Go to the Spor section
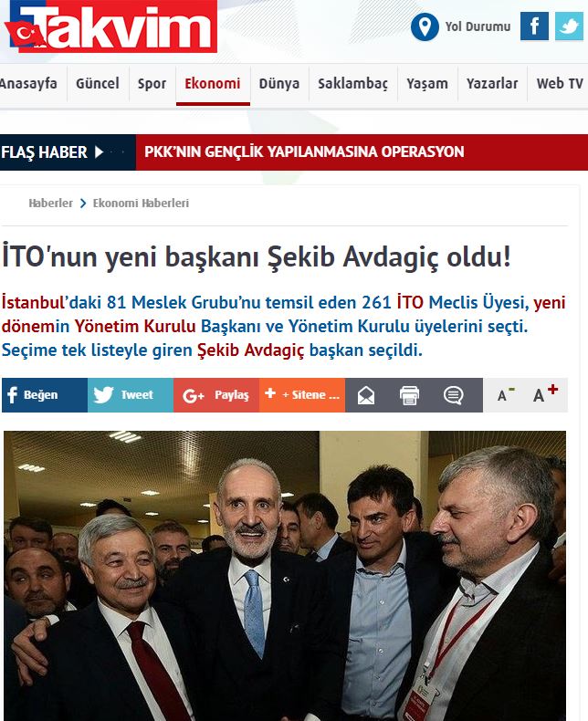This screenshot has width=588, height=721. 152,84
